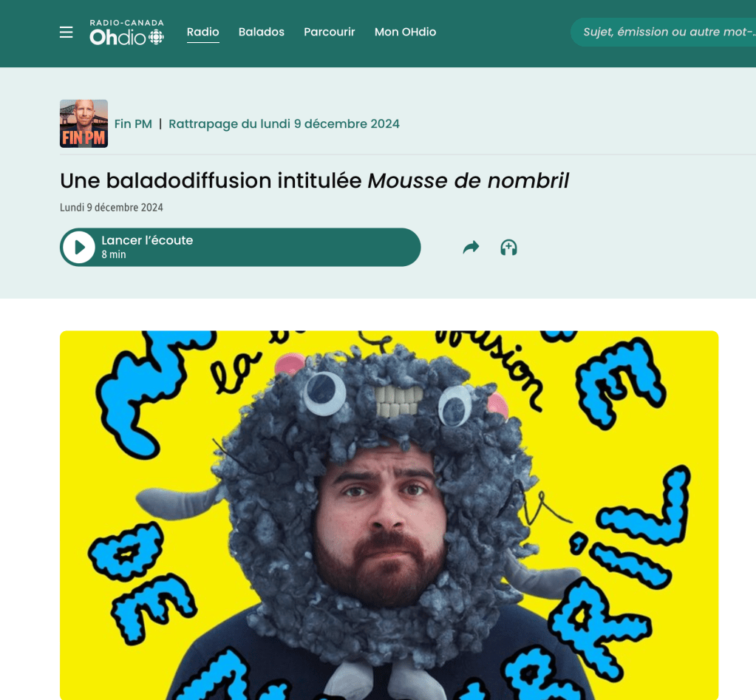Screen dimensions: 756x700
Task: Click the Radio-Canada gem emblem beside Ohdio
Action: [x=156, y=37]
